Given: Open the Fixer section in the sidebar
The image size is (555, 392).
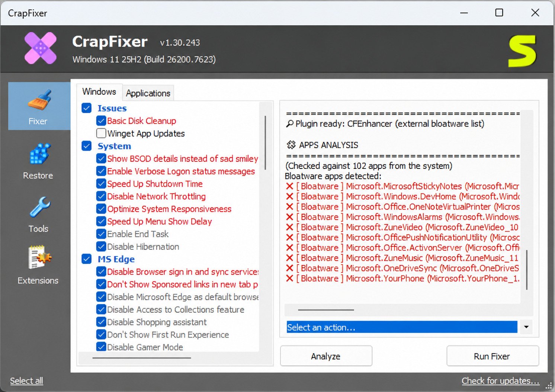Looking at the screenshot, I should click(39, 106).
